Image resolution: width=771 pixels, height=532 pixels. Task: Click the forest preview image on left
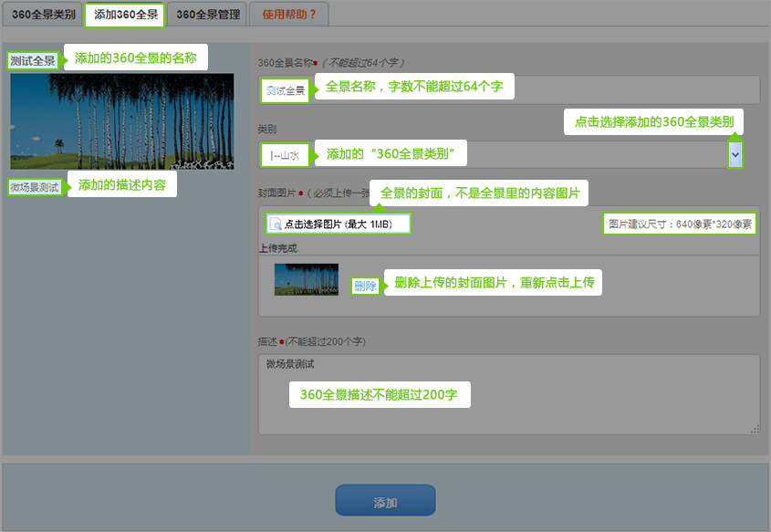click(122, 121)
